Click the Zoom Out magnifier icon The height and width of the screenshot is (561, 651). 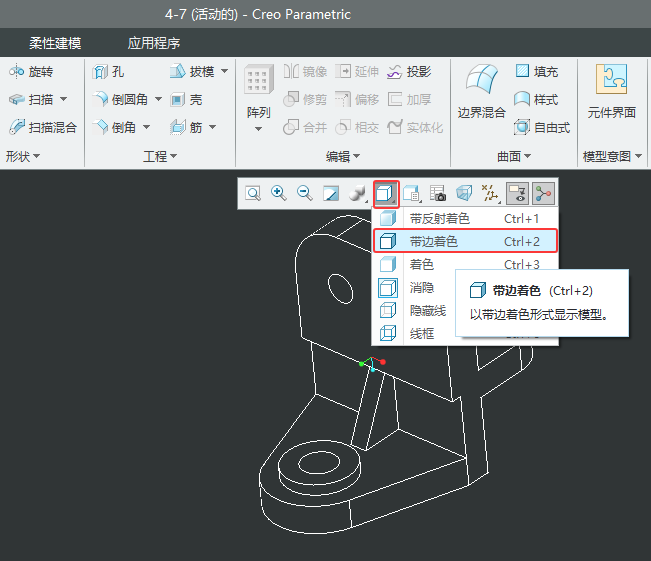coord(305,194)
